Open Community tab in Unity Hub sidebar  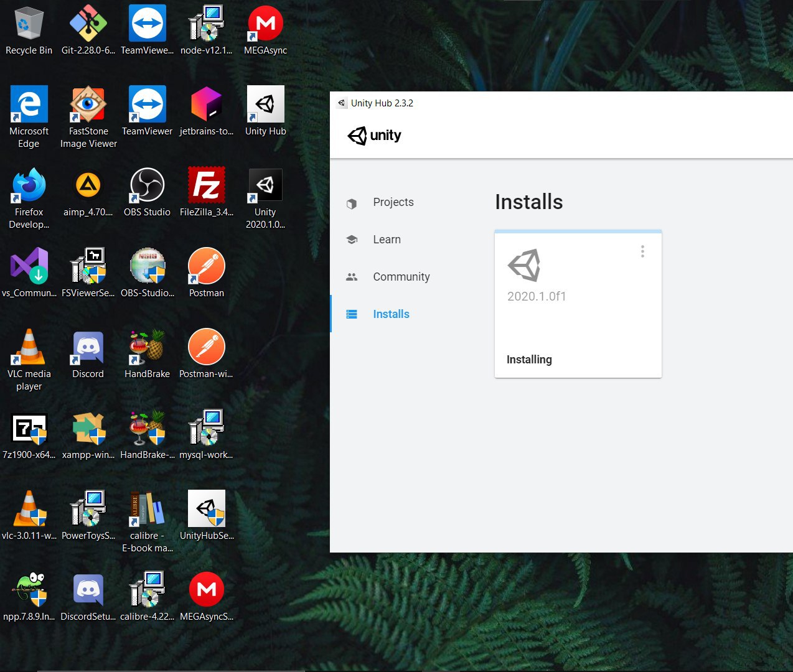tap(401, 277)
